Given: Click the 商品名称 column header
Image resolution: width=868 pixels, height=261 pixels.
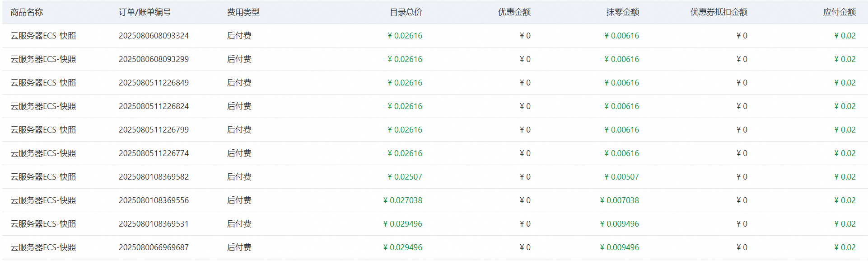Looking at the screenshot, I should (27, 12).
